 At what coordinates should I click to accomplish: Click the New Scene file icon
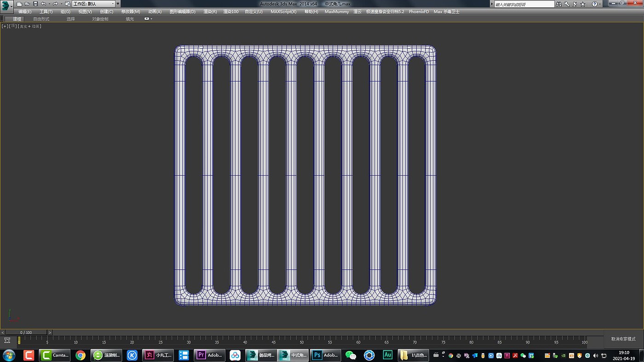coord(19,4)
